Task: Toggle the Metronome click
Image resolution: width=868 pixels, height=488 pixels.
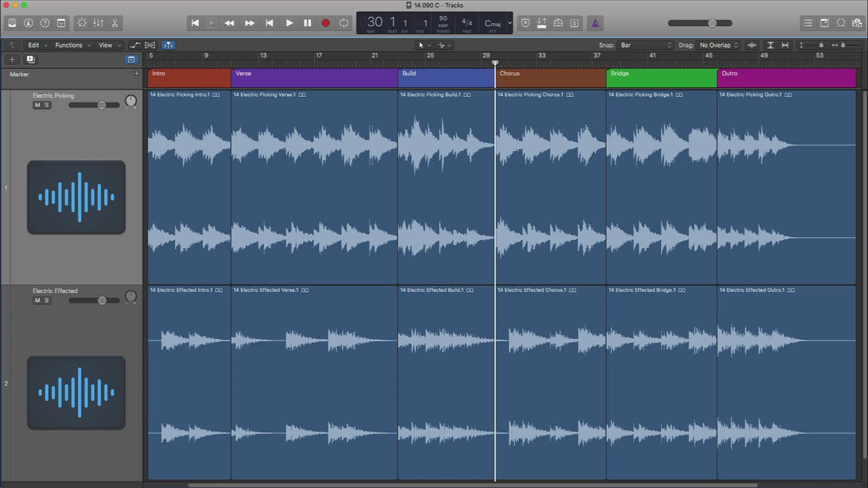Action: click(596, 23)
